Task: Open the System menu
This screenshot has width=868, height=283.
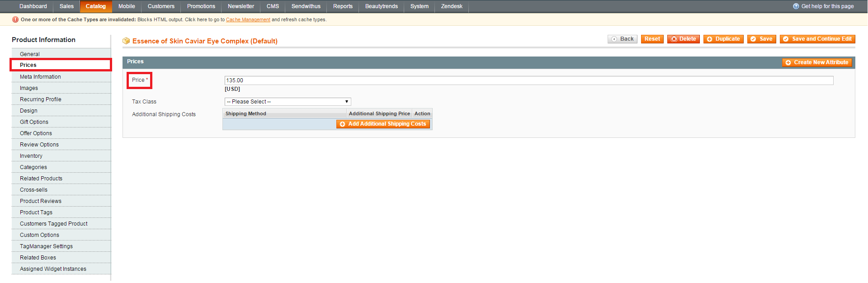Action: pos(420,6)
